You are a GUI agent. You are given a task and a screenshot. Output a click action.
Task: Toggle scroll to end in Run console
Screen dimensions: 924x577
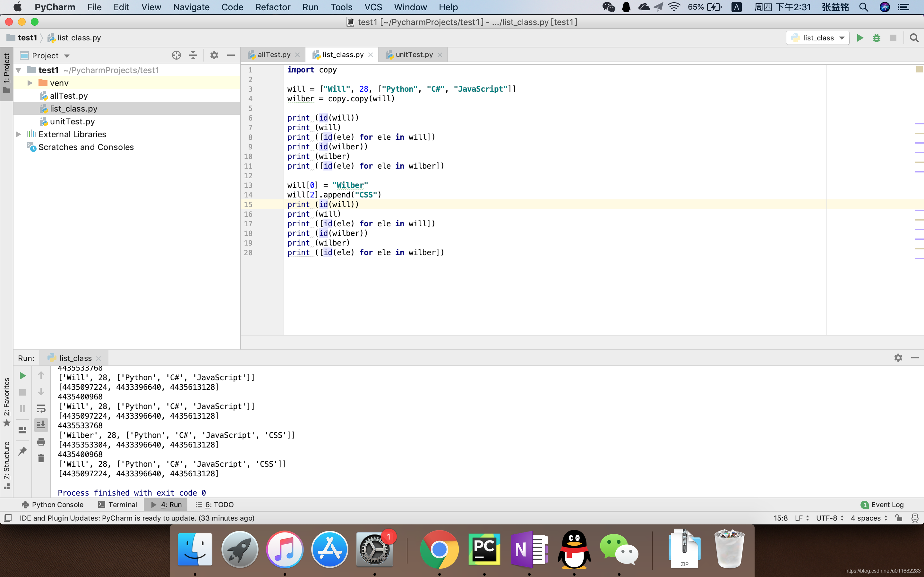pyautogui.click(x=41, y=424)
